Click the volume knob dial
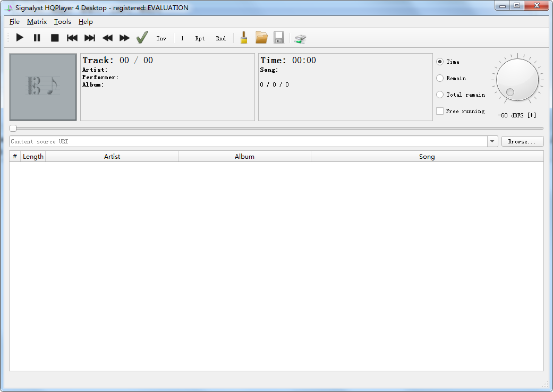Screen dimensions: 553x392 pyautogui.click(x=517, y=80)
